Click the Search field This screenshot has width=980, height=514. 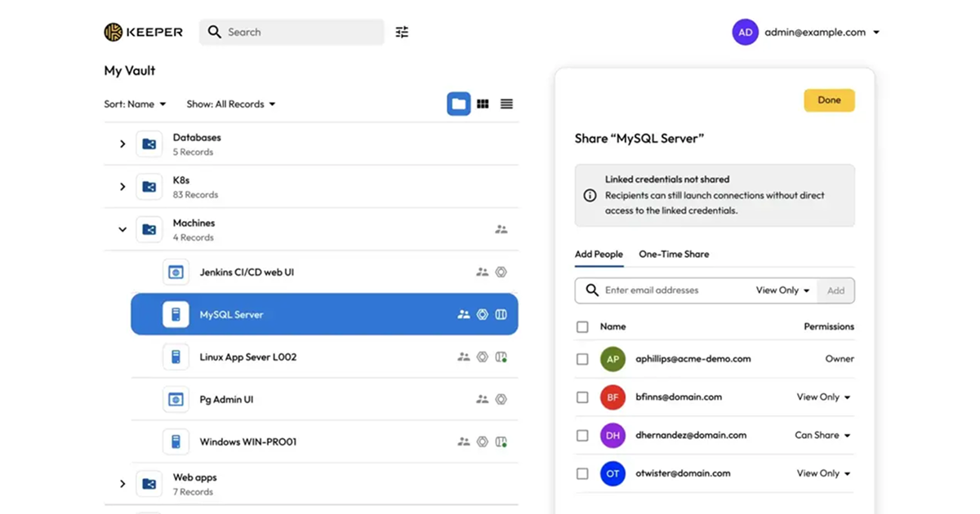(x=292, y=32)
